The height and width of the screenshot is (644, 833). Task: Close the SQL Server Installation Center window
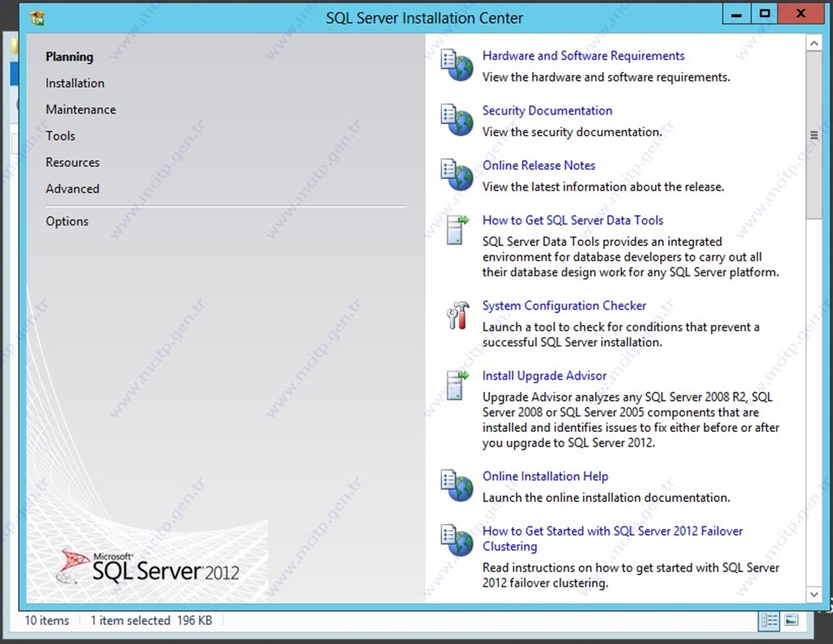[x=801, y=15]
